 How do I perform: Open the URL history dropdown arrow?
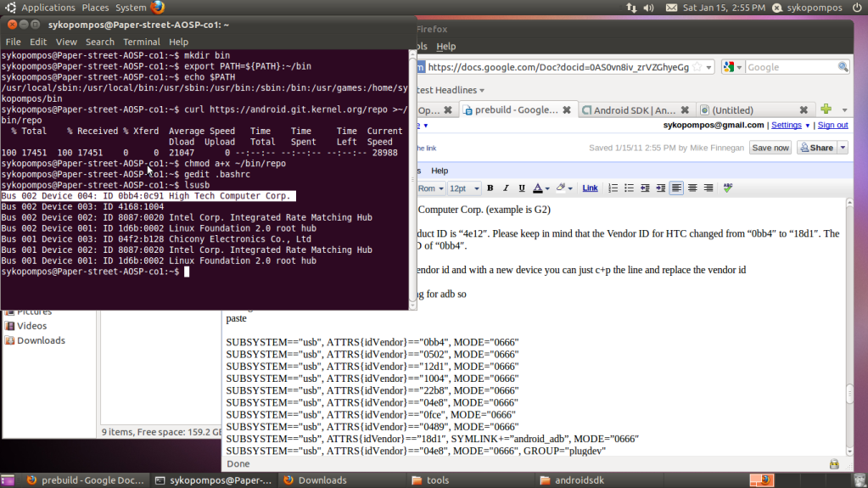[708, 68]
